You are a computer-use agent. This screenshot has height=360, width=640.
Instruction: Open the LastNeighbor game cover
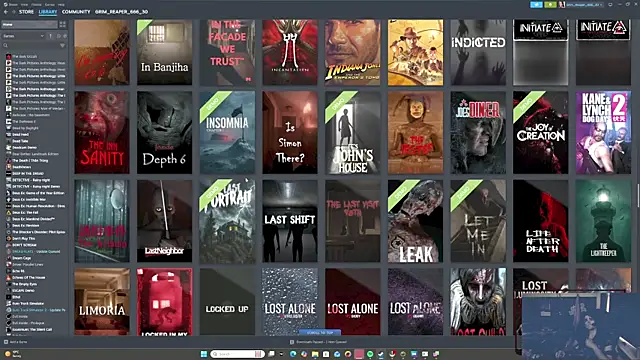click(164, 221)
